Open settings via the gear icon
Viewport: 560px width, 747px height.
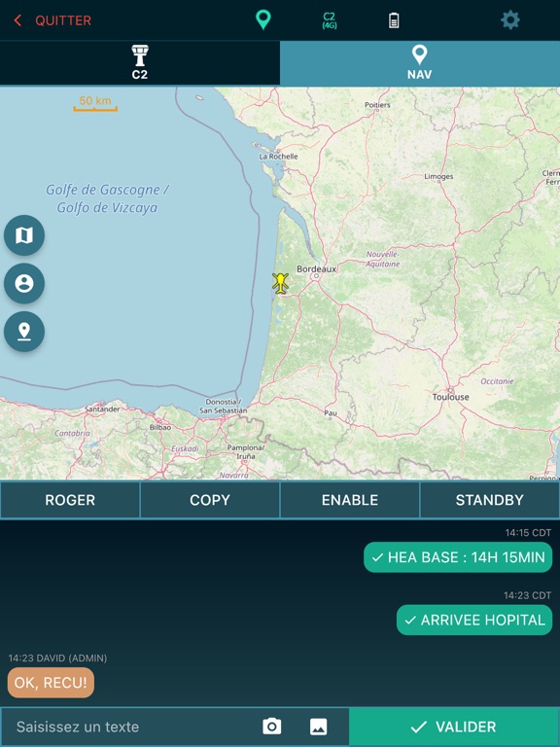click(510, 20)
